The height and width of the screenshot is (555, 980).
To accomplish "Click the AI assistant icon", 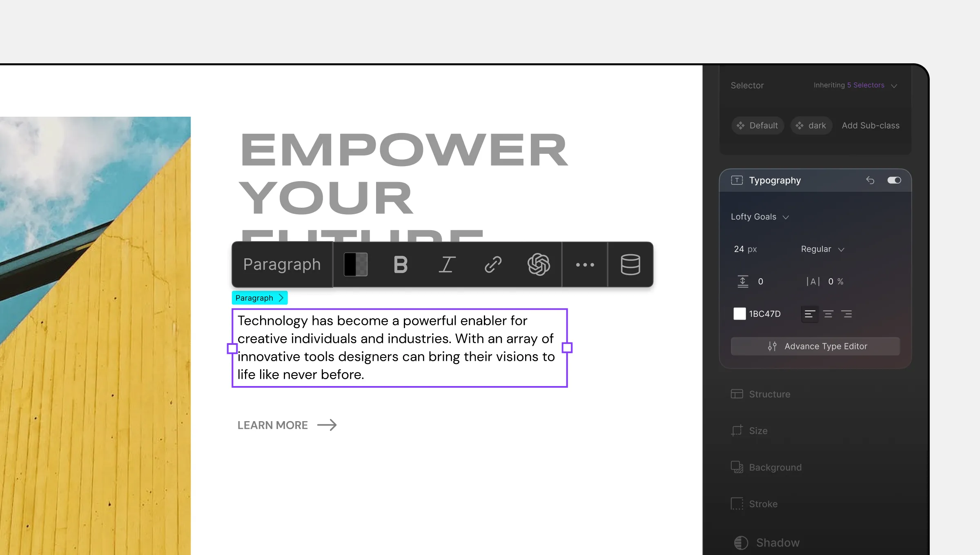I will point(539,264).
